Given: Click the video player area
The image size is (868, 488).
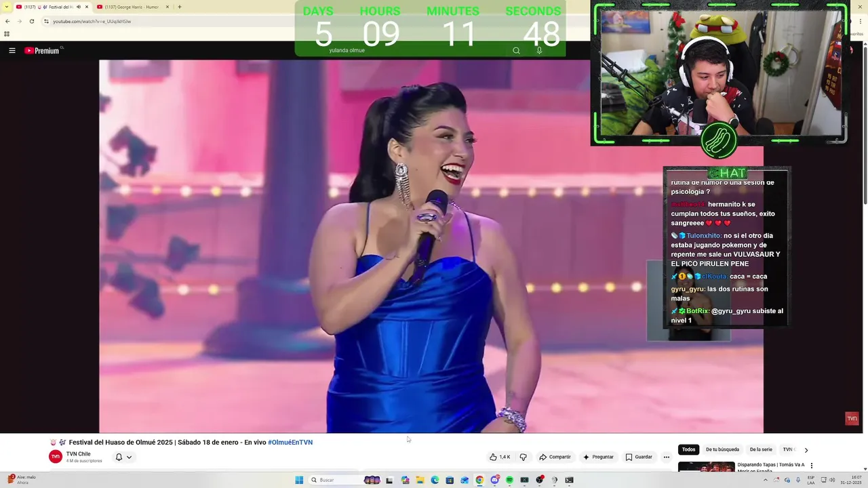Looking at the screenshot, I should (x=431, y=246).
